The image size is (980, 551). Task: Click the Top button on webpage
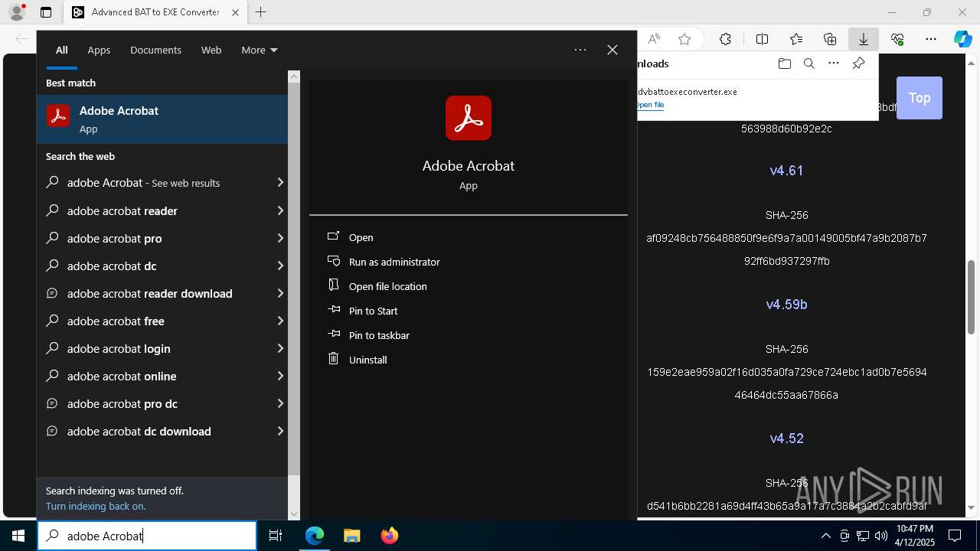pos(920,98)
